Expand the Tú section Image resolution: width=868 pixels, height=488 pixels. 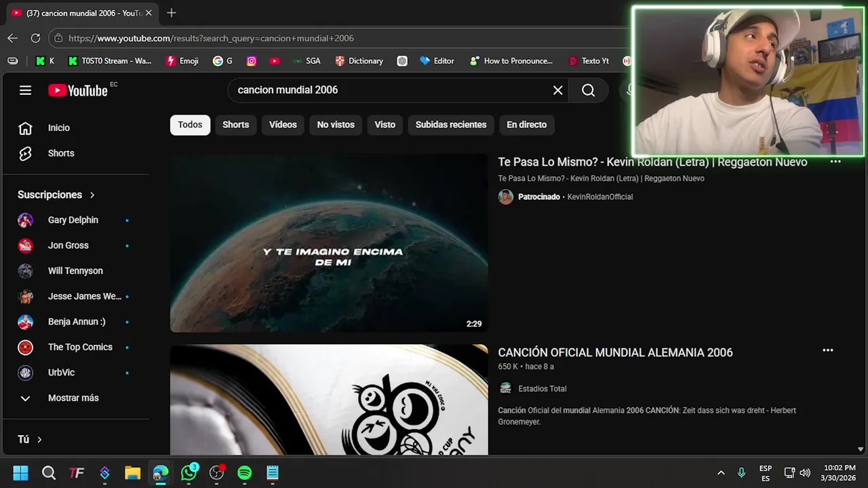(30, 439)
